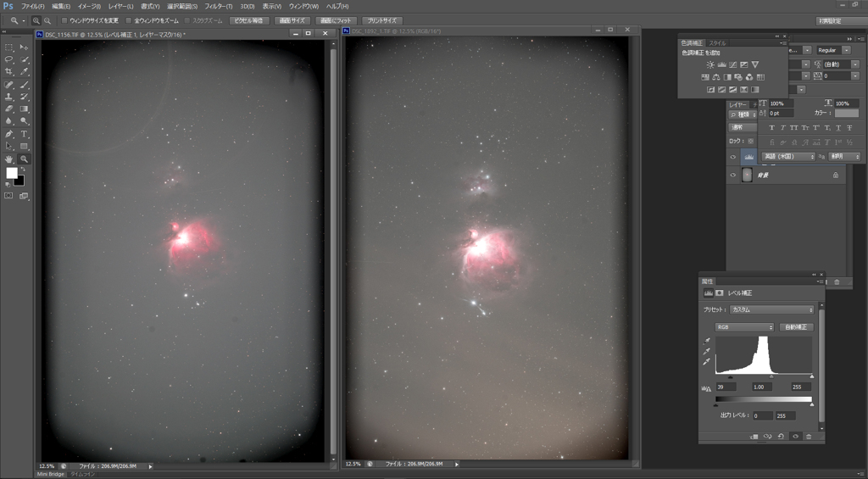Screen dimensions: 868x479
Task: Reset adjustment to defaults in Properties panel
Action: point(781,437)
